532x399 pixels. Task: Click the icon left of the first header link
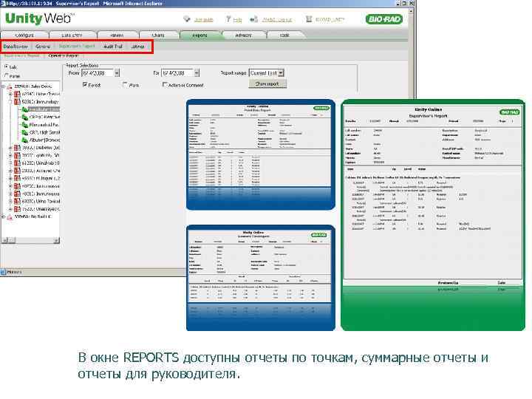tap(187, 19)
